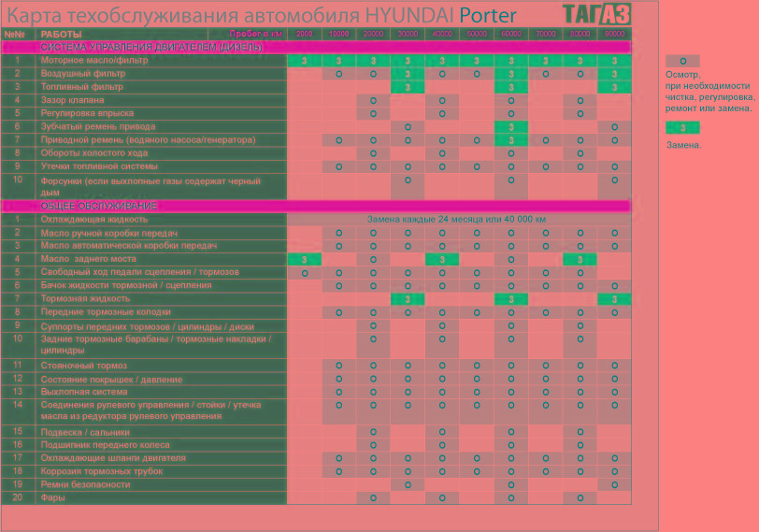Click row 'Коррозия тормозных трубок'
Viewport: 759px width, 532px height.
click(317, 471)
